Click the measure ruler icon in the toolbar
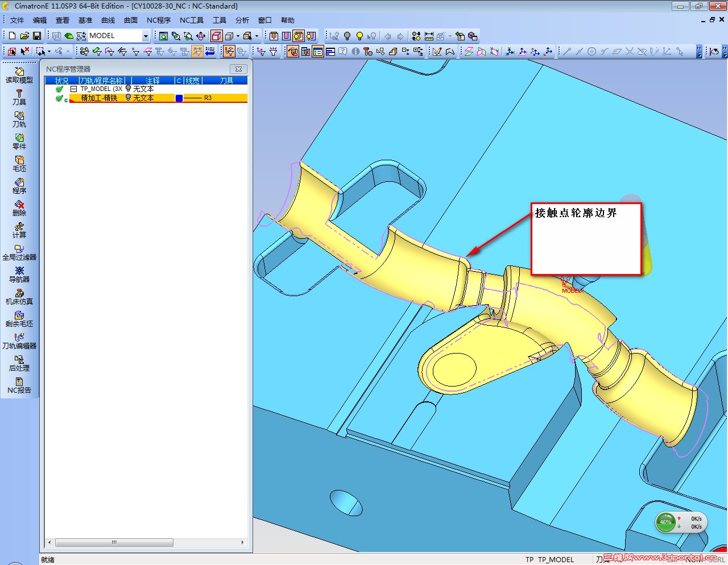This screenshot has height=565, width=728. click(x=429, y=35)
